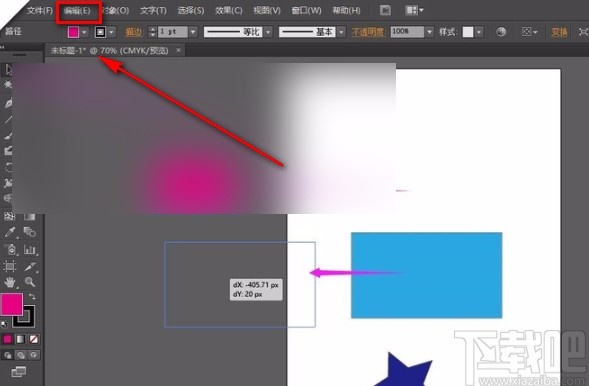This screenshot has width=589, height=386.
Task: Switch to solid Color fill mode
Action: (x=8, y=339)
